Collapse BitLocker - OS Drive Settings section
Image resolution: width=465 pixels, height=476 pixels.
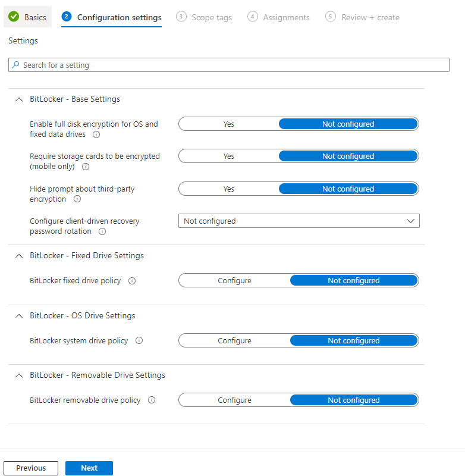click(19, 316)
